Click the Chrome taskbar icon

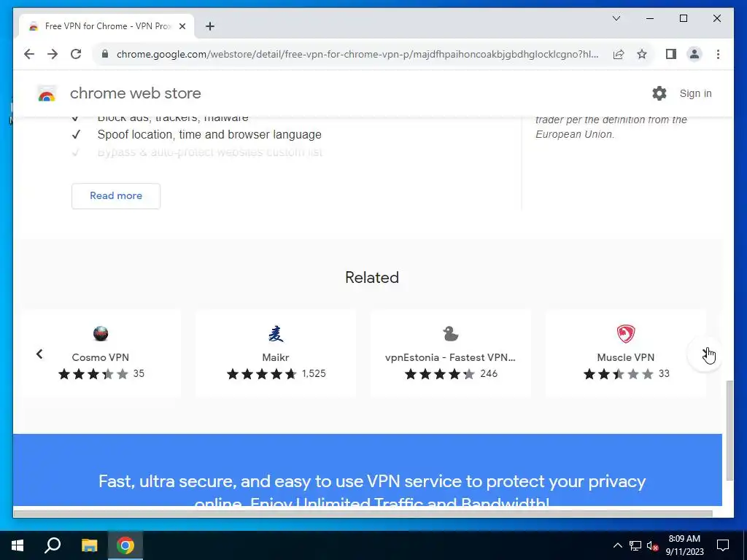pos(125,545)
